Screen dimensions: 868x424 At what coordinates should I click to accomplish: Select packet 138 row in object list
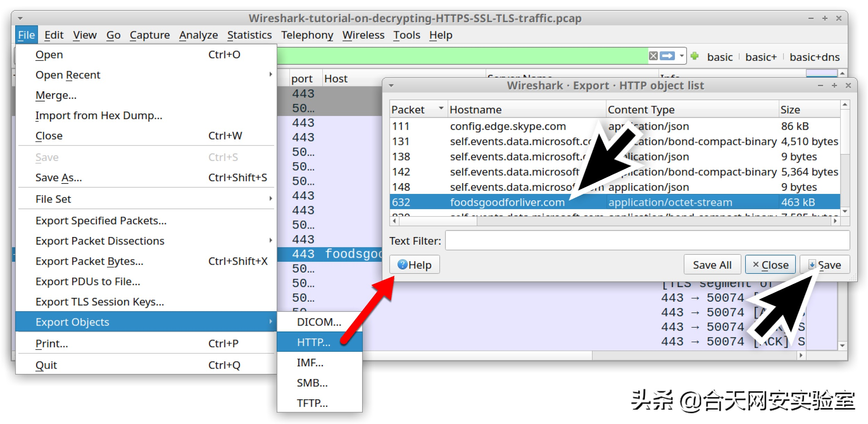click(615, 156)
